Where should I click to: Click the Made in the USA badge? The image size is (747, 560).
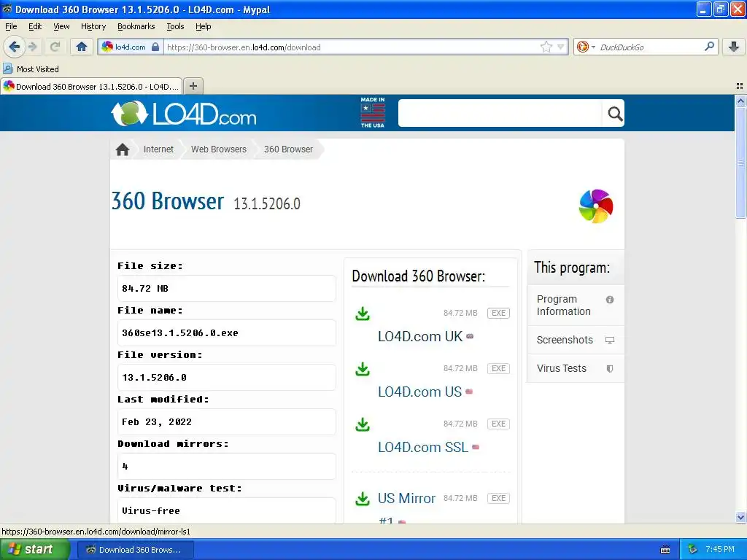373,113
